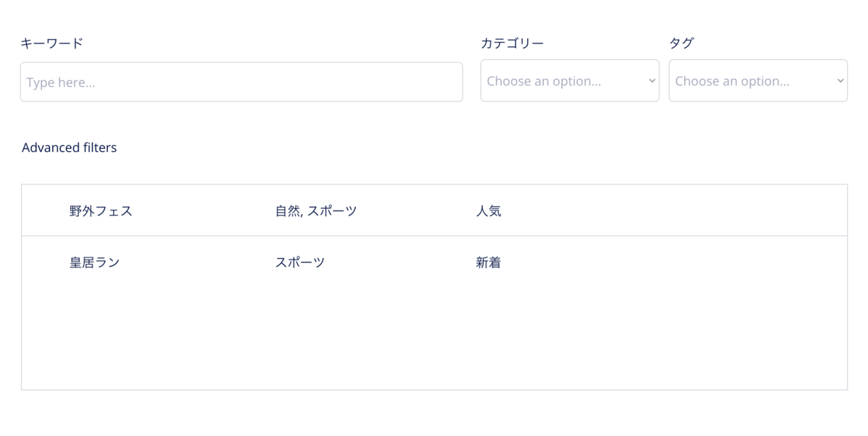Click the キーワード text input field
The image size is (868, 436).
(x=241, y=82)
